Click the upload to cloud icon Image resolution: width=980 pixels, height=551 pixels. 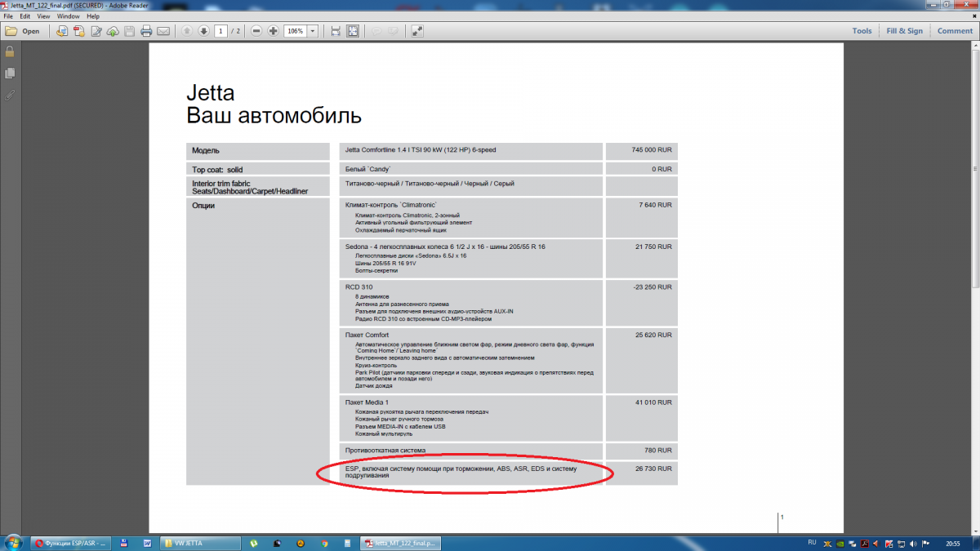tap(113, 31)
